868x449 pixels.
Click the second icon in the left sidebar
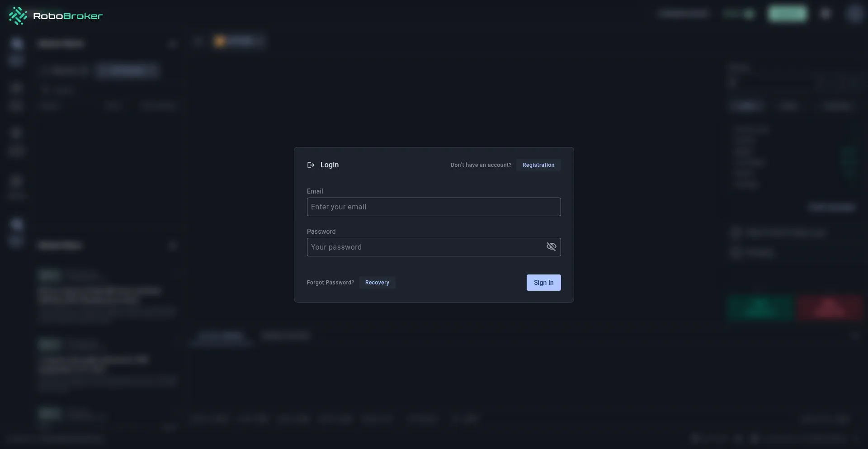(x=16, y=60)
